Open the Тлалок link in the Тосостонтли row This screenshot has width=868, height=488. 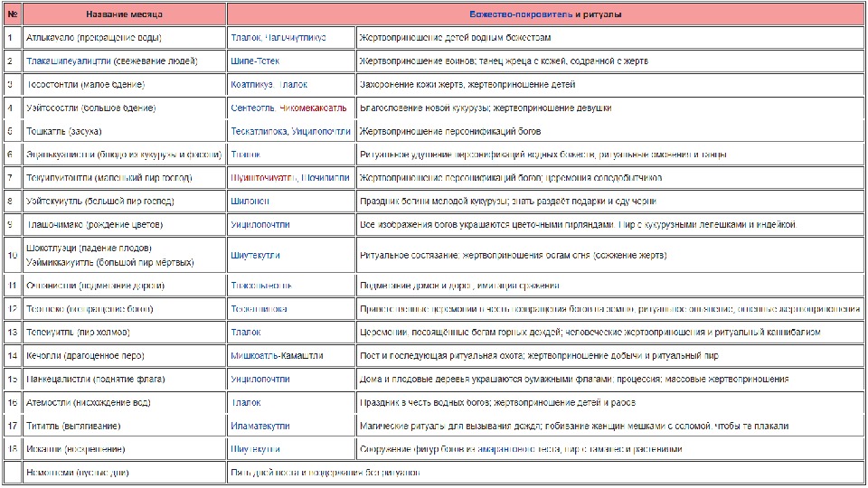(293, 85)
